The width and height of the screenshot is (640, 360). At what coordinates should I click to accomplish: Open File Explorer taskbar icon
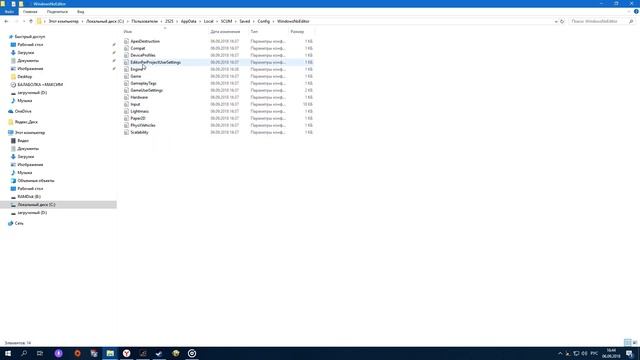pyautogui.click(x=110, y=353)
